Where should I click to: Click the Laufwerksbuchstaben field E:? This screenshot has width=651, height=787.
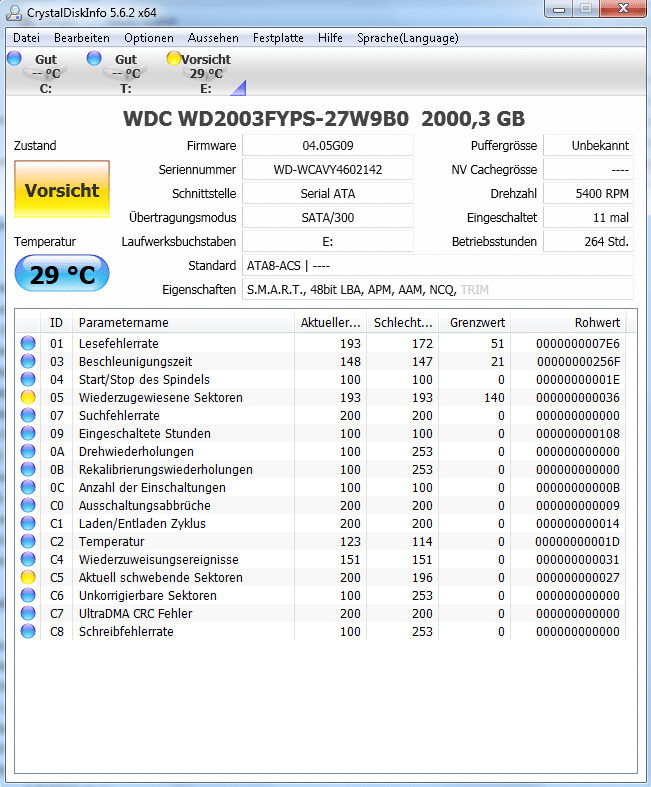(328, 242)
